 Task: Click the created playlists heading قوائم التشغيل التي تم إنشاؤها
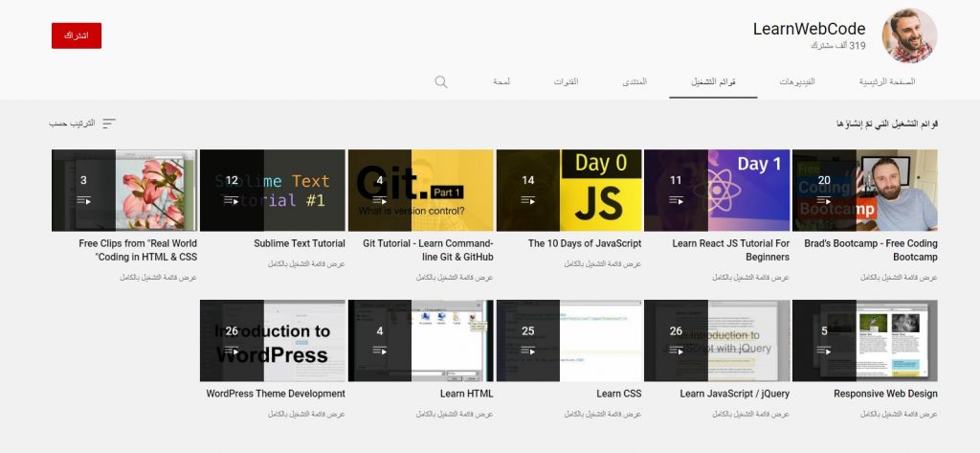tap(887, 124)
